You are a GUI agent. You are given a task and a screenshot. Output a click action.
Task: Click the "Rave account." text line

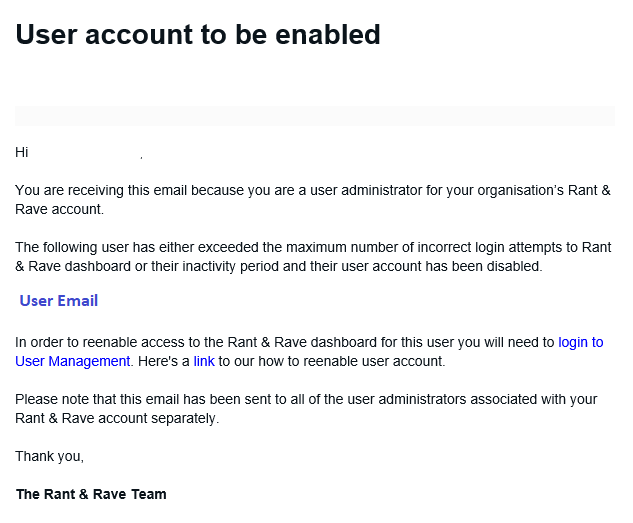coord(60,209)
